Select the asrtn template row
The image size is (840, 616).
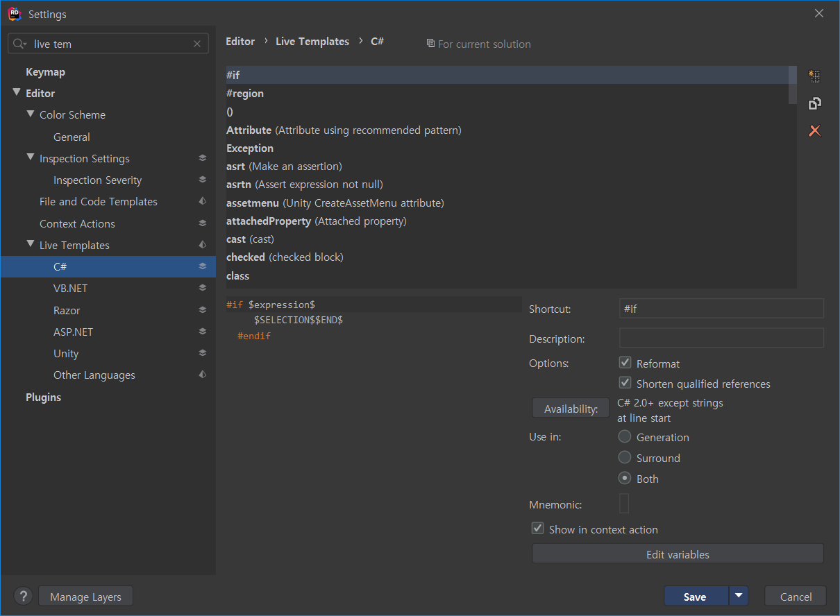(x=507, y=184)
